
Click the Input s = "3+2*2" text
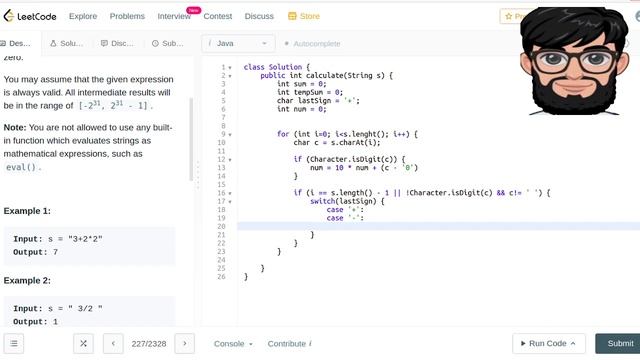tap(58, 239)
